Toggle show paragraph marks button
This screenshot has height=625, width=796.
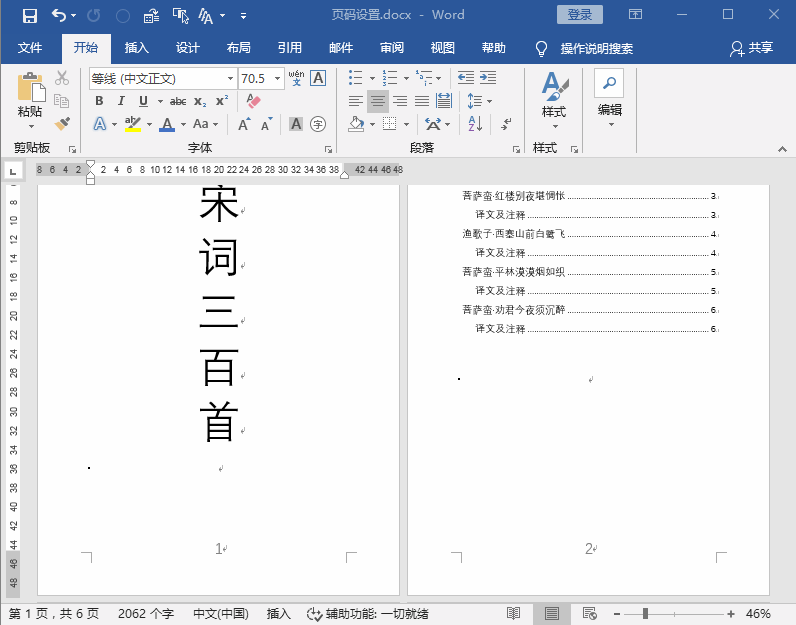507,123
